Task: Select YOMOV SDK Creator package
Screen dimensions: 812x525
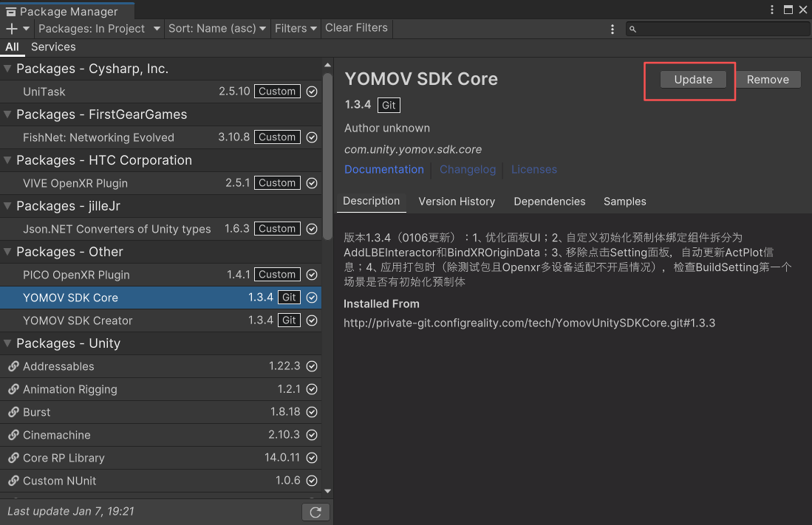Action: 160,320
